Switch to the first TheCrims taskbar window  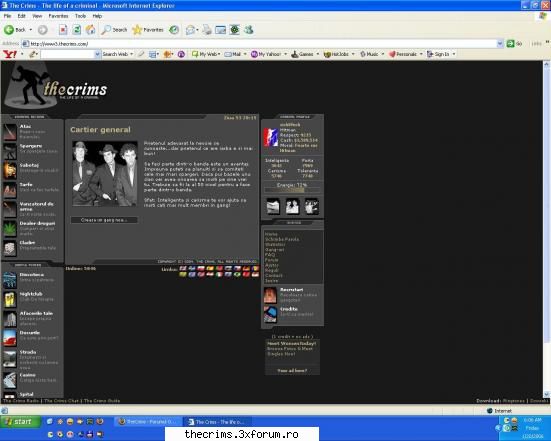pos(148,422)
